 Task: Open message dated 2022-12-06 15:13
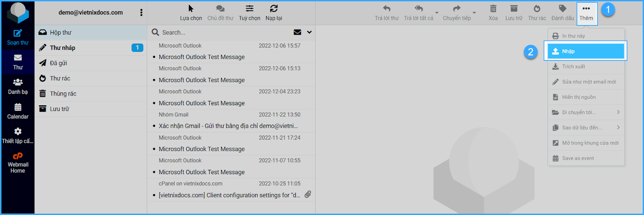click(x=231, y=75)
